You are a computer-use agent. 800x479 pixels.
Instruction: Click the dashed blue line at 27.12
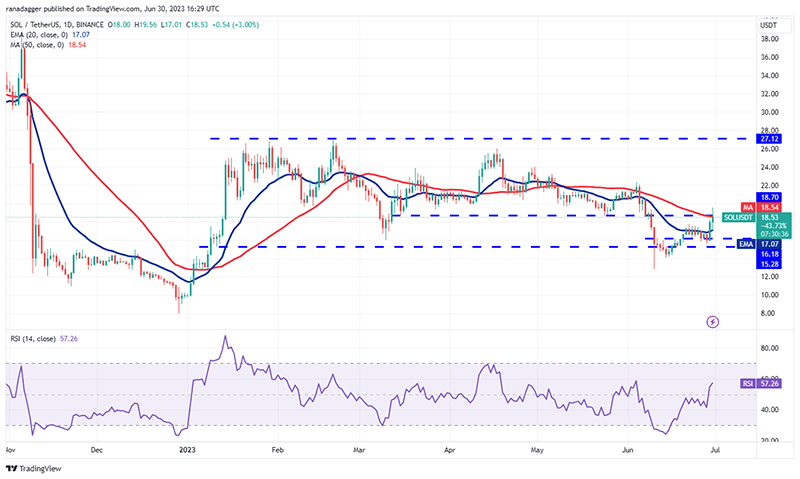(482, 139)
